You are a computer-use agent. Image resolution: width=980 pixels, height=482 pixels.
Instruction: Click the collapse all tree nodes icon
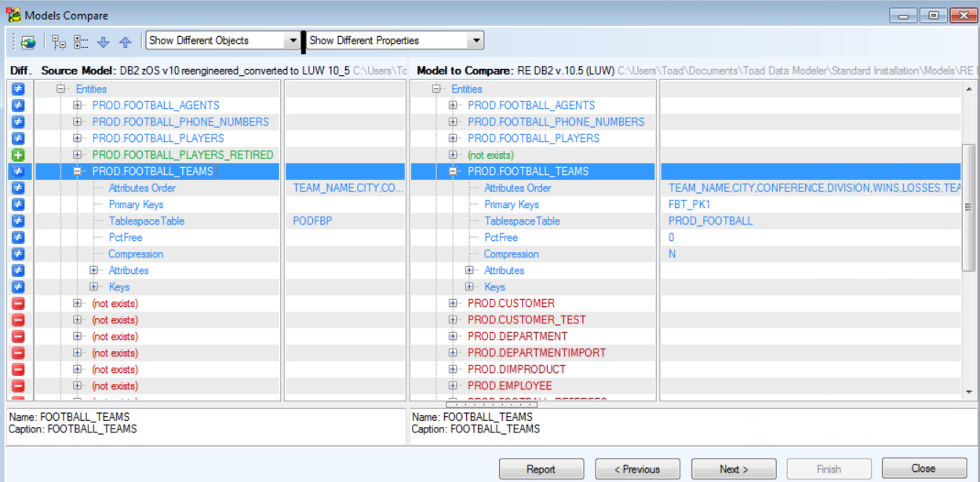[x=81, y=42]
